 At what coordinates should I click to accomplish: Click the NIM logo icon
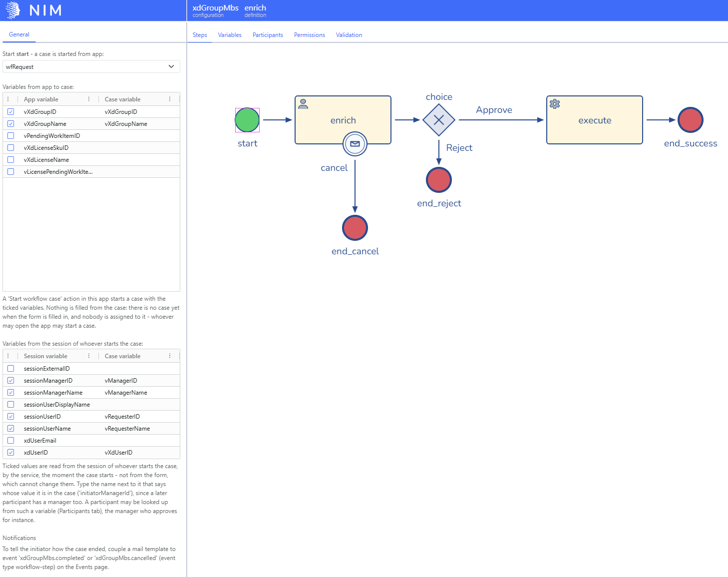pyautogui.click(x=12, y=10)
